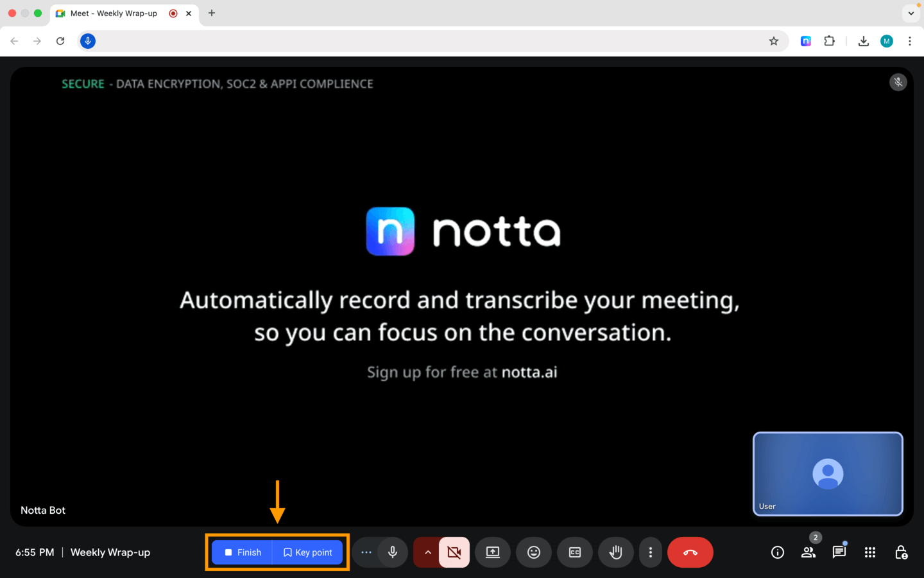Viewport: 924px width, 578px height.
Task: Open the browser Extensions puzzle icon
Action: point(830,41)
